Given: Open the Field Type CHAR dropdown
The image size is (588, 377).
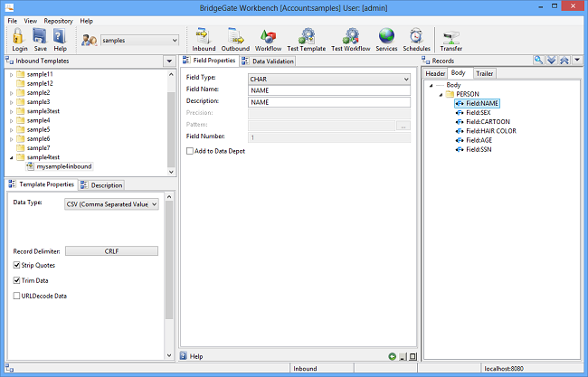Looking at the screenshot, I should pos(406,79).
